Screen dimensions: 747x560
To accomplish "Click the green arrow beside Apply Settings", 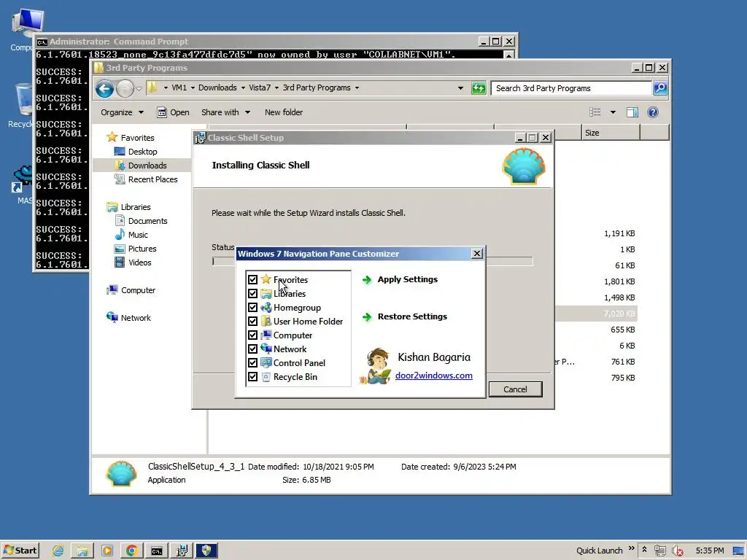I will (x=367, y=280).
